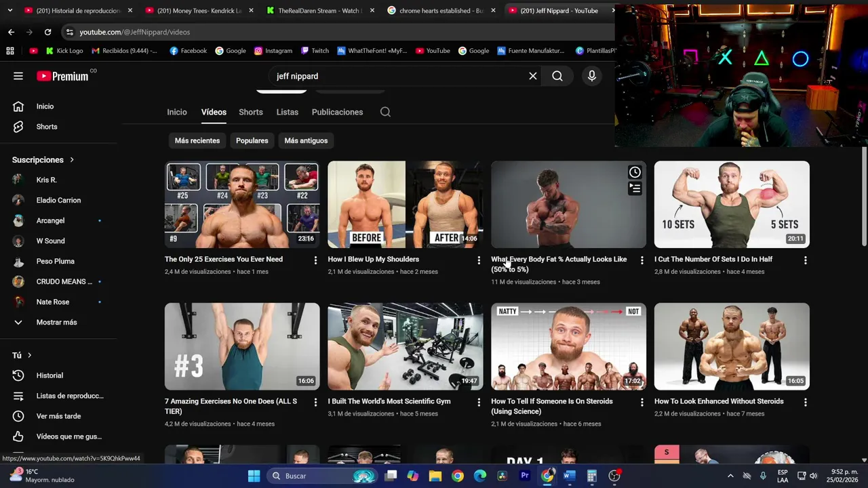
Task: Open WhatTheFont bookmark
Action: click(372, 51)
